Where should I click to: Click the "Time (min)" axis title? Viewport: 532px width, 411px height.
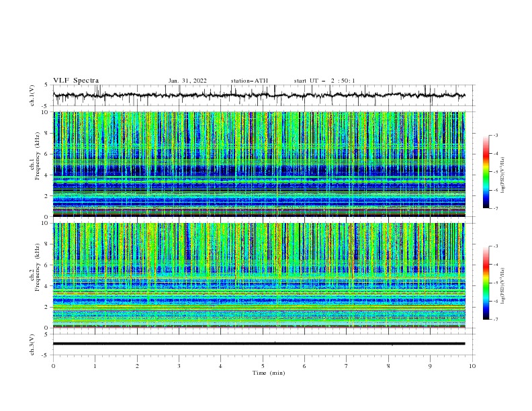[x=269, y=373]
